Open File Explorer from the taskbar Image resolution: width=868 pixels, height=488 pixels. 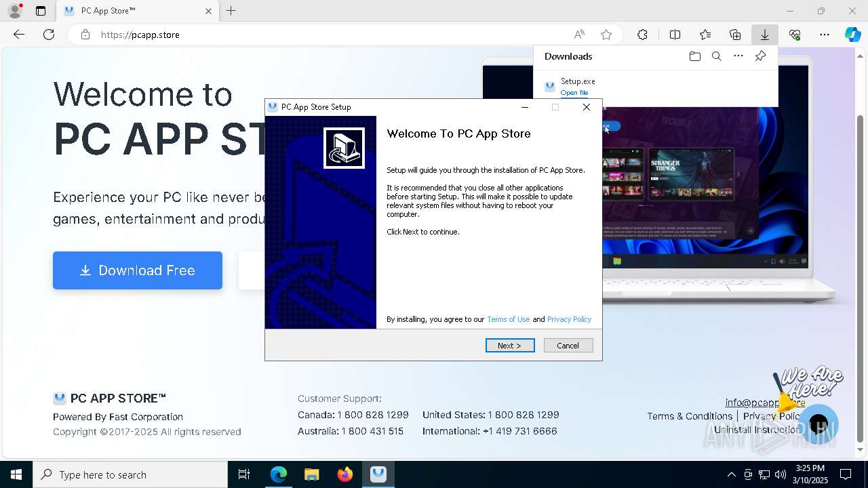pos(311,474)
